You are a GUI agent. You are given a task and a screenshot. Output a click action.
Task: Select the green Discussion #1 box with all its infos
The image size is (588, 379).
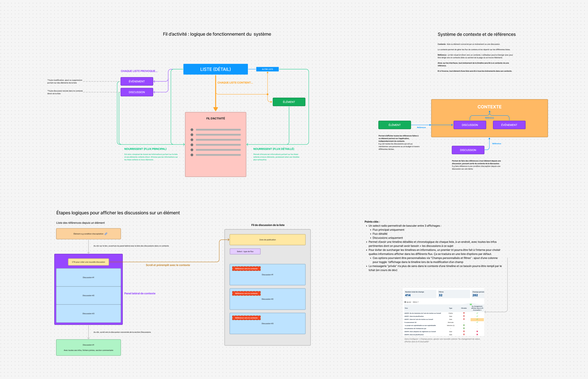tap(88, 347)
